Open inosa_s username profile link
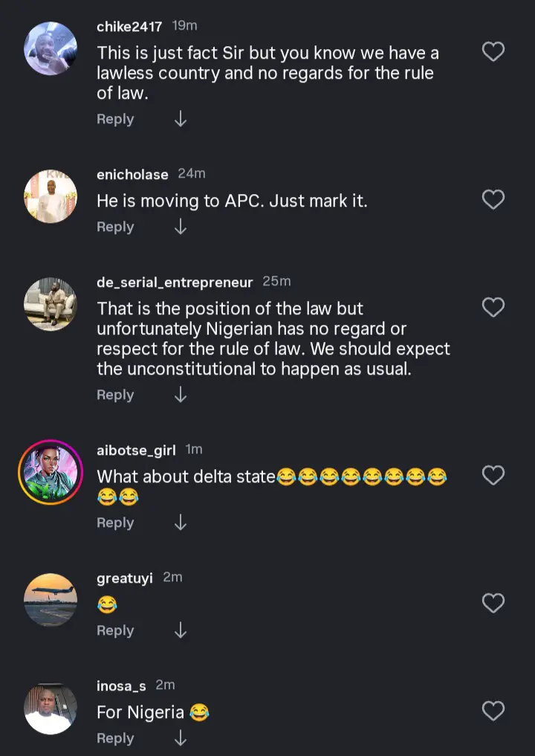The image size is (535, 756). [121, 685]
